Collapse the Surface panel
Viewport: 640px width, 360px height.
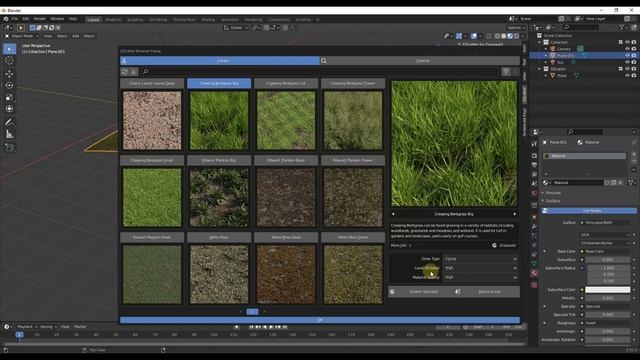[x=552, y=201]
